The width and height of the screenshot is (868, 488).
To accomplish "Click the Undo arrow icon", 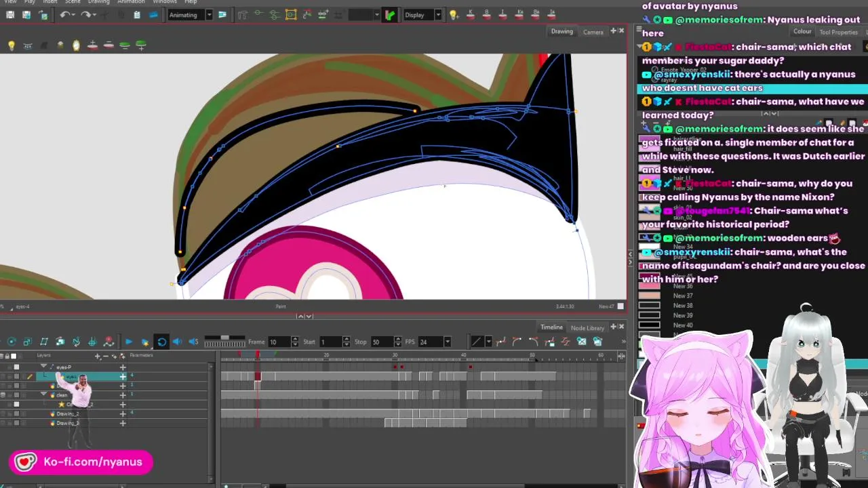I will pyautogui.click(x=65, y=15).
